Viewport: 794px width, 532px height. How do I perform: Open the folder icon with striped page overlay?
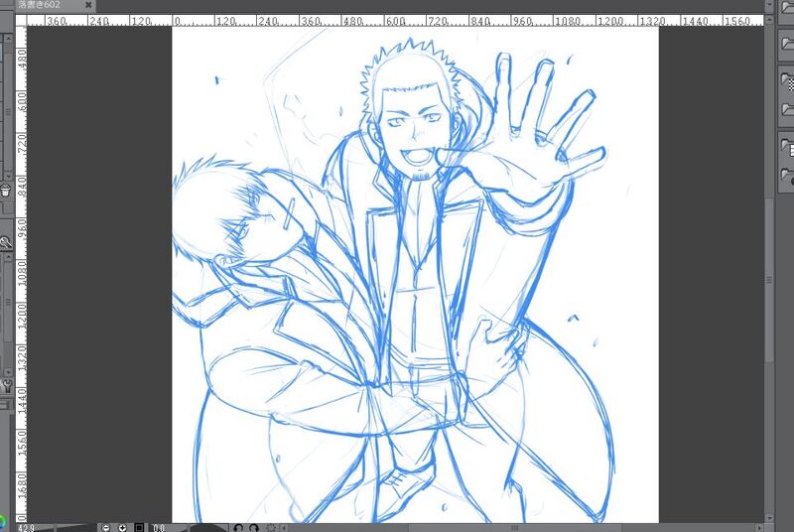[787, 147]
